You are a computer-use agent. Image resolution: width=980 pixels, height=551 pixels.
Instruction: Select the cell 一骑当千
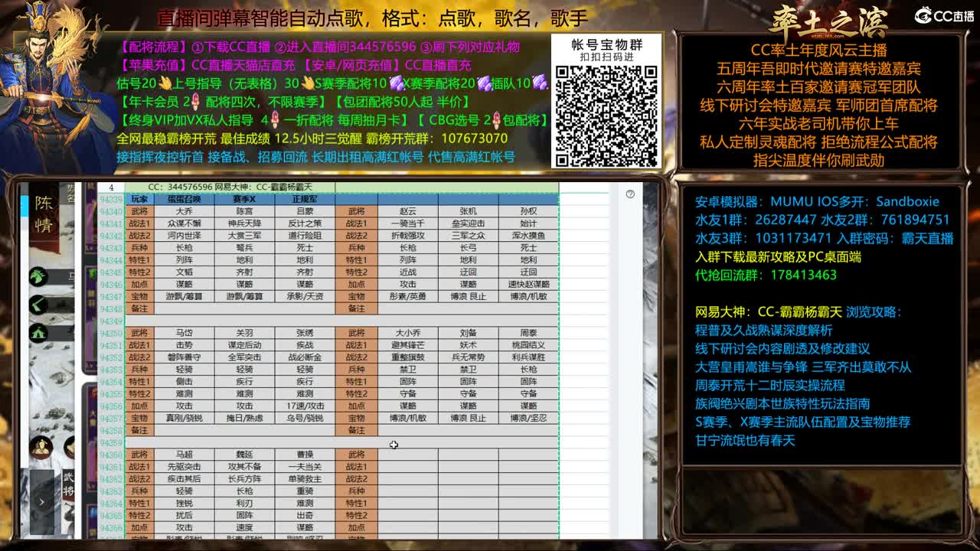[408, 223]
